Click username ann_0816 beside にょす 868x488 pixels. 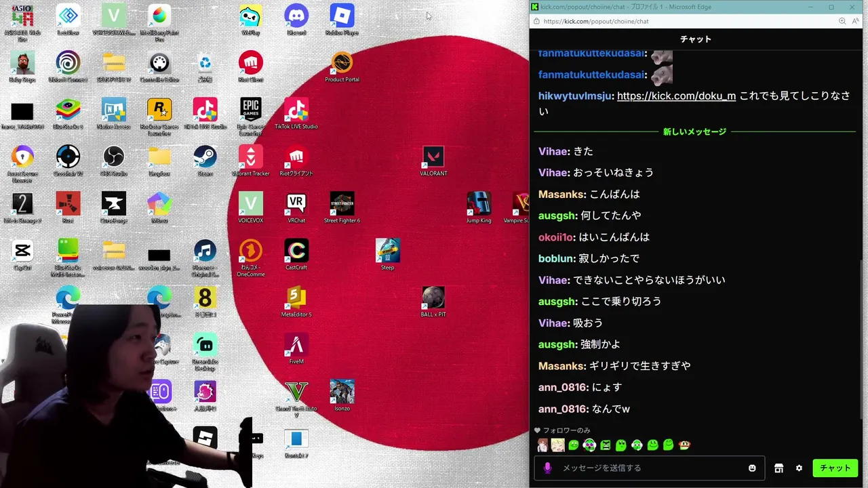(x=563, y=387)
